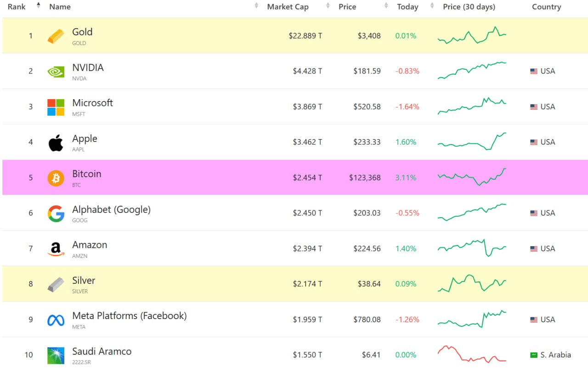The height and width of the screenshot is (370, 588).
Task: Sort table by Name arrows
Action: [256, 6]
